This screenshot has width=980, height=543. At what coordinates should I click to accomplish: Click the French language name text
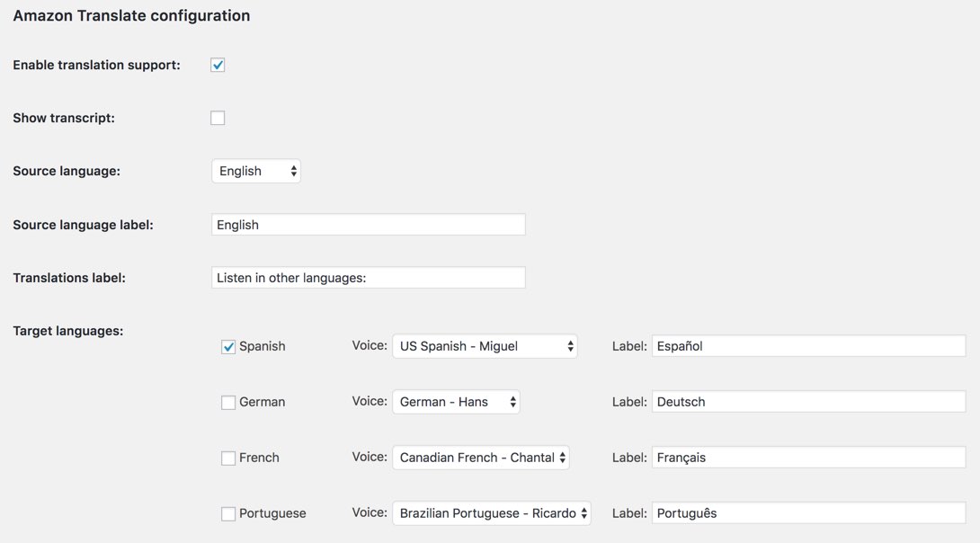point(259,458)
